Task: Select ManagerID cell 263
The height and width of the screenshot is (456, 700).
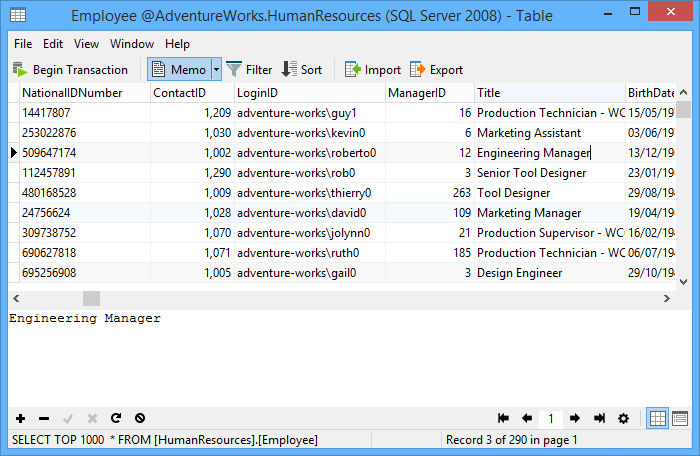Action: (430, 193)
